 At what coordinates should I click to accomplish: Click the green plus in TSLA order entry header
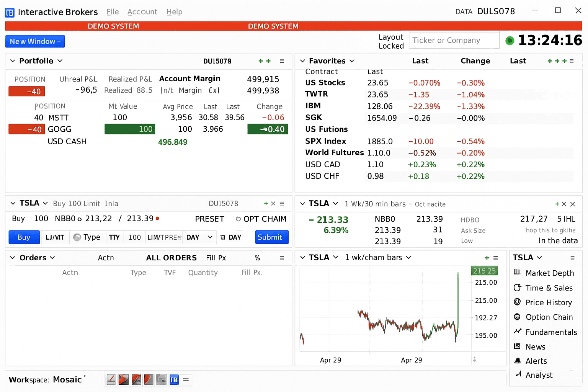266,204
